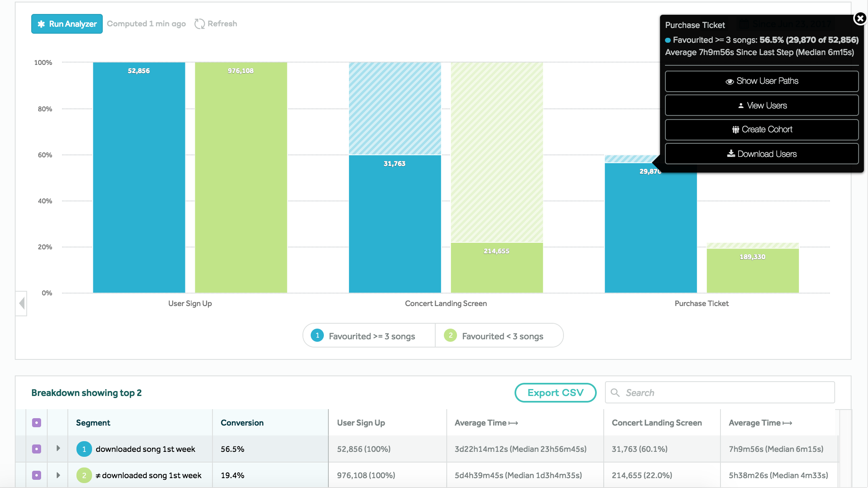Close the Purchase Ticket tooltip popup
Image resolution: width=868 pixels, height=488 pixels.
[860, 18]
